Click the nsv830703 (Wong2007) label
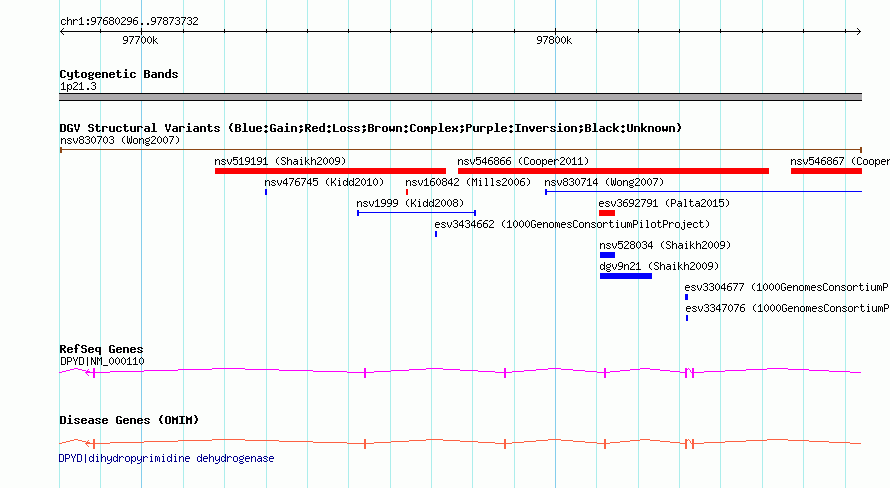 pyautogui.click(x=120, y=140)
